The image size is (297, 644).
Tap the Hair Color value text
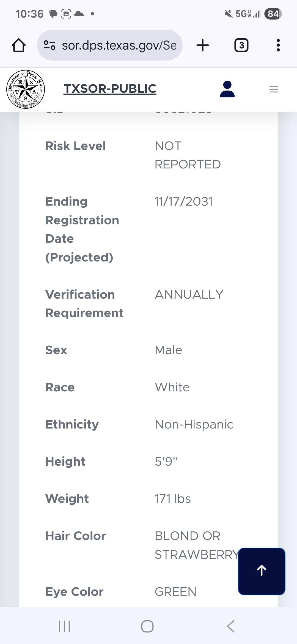(197, 545)
